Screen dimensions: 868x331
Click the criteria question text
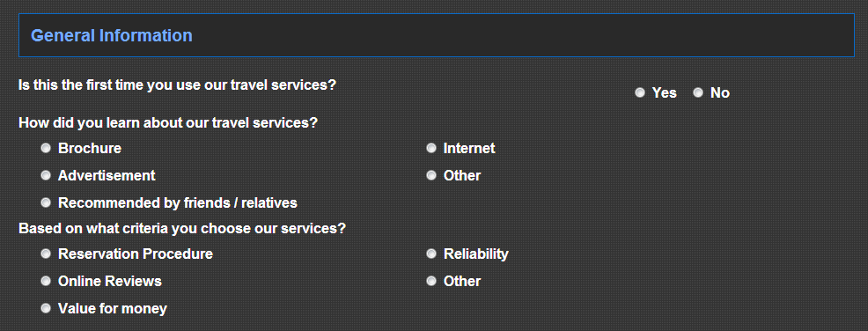click(x=182, y=228)
